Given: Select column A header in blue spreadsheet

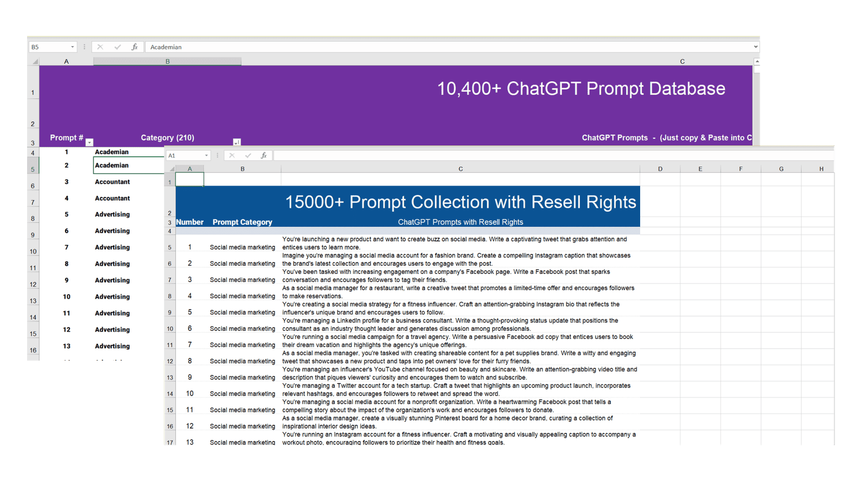Looking at the screenshot, I should click(190, 169).
